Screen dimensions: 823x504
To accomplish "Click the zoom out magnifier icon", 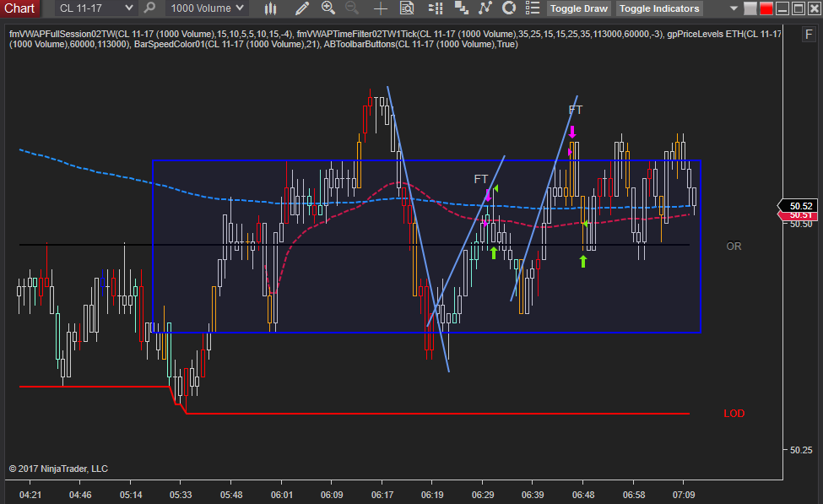I will coord(352,8).
